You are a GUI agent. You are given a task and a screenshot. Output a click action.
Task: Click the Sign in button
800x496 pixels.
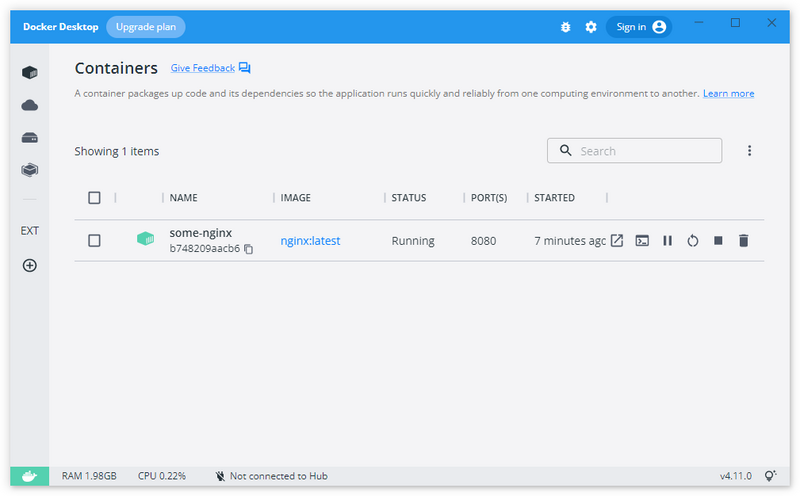pyautogui.click(x=639, y=27)
